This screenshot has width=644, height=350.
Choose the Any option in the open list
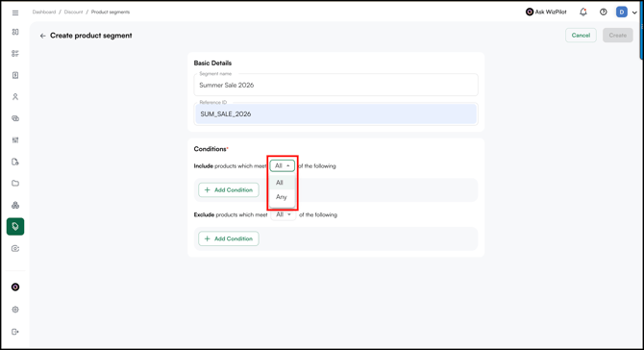283,197
